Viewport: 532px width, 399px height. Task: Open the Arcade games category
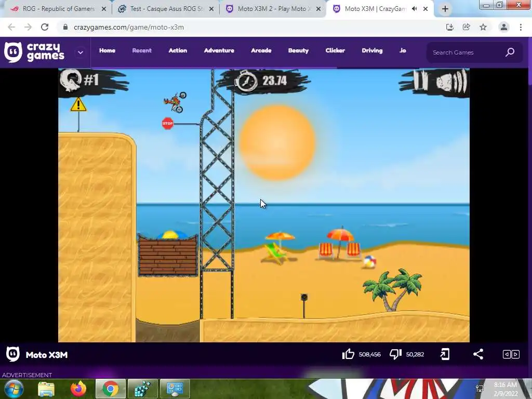261,50
